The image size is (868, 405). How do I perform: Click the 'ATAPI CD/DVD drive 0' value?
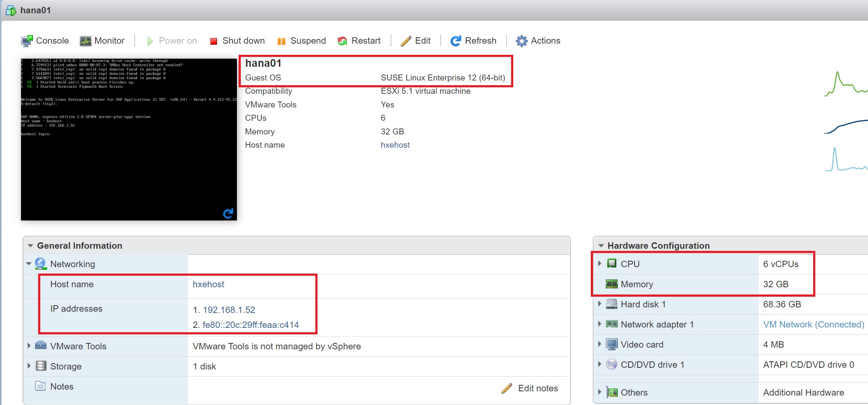click(808, 365)
